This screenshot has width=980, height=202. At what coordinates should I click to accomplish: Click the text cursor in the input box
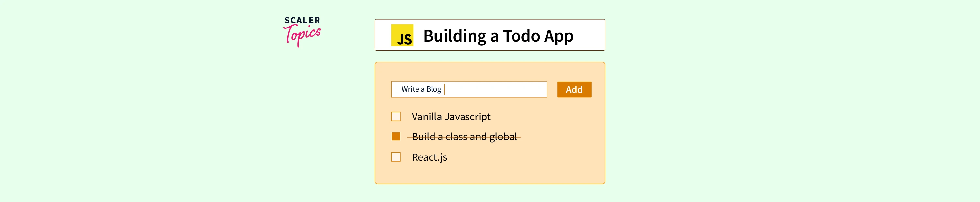click(x=444, y=89)
